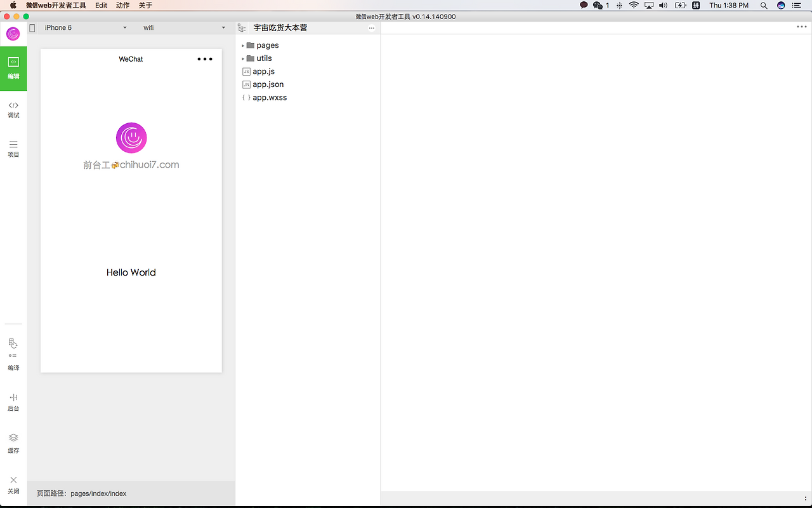812x508 pixels.
Task: Click the nickname text ending in chihuoi7.com
Action: pyautogui.click(x=131, y=164)
